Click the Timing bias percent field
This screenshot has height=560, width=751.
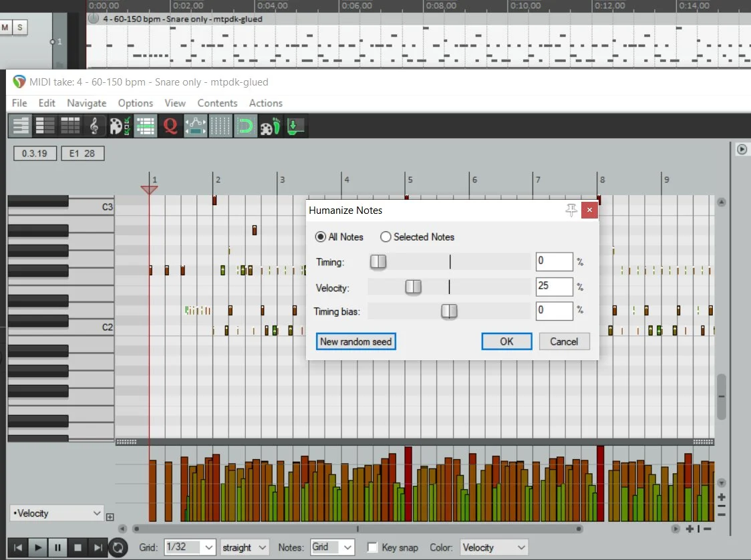[x=554, y=311]
